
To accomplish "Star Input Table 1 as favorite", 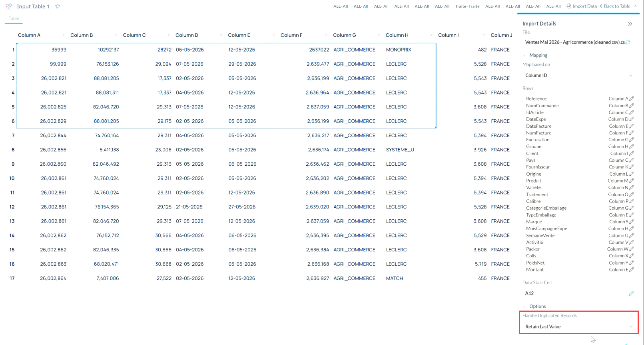I will point(58,6).
